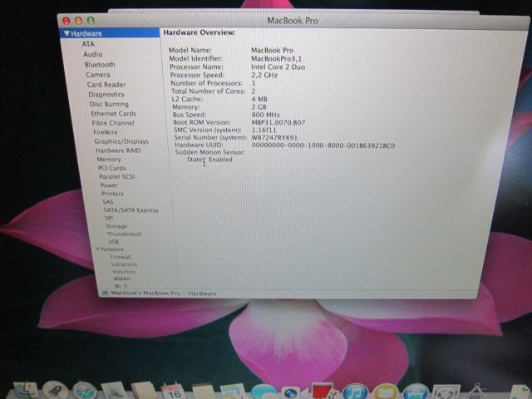Image resolution: width=532 pixels, height=399 pixels.
Task: Click the Memory value 2 GB
Action: coord(259,107)
